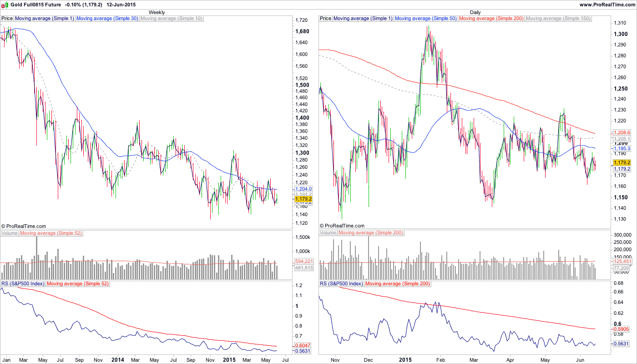Click the Price label on Weekly chart
This screenshot has width=637, height=364.
[x=7, y=19]
